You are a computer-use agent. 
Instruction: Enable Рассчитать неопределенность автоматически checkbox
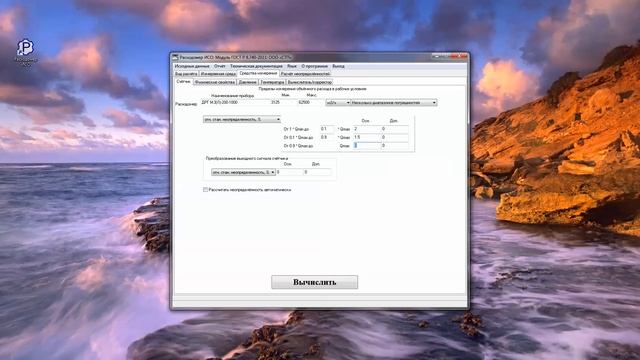click(205, 190)
